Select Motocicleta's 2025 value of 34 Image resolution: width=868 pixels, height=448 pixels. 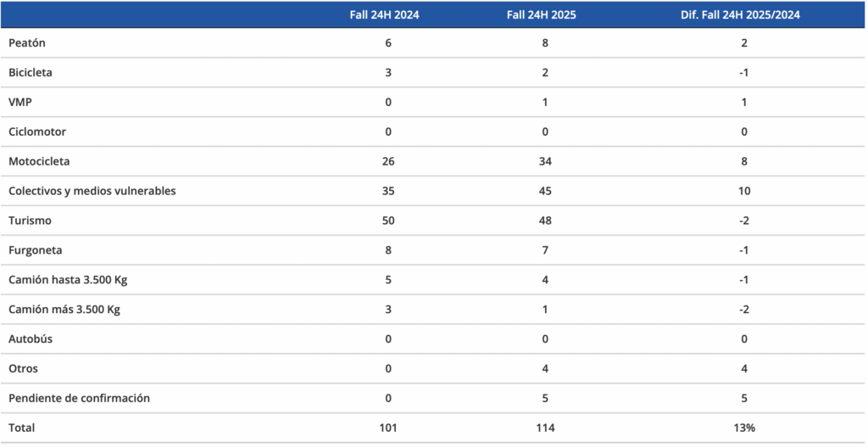544,161
